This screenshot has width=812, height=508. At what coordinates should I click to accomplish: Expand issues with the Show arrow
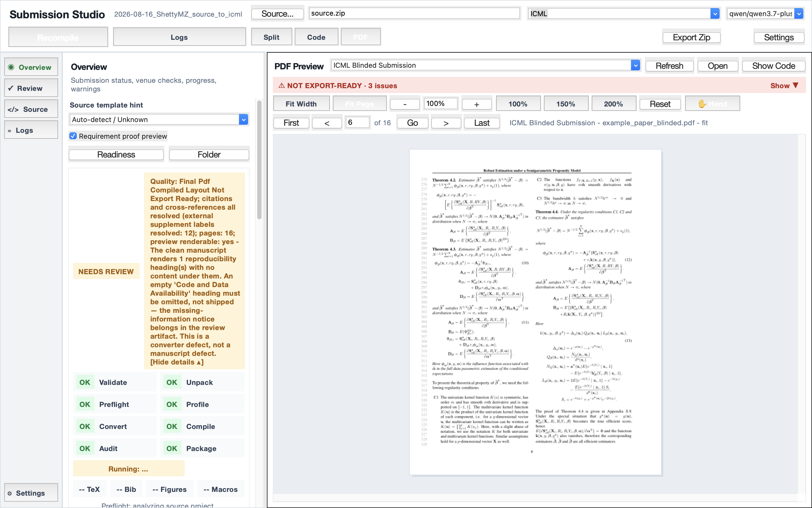(x=784, y=85)
